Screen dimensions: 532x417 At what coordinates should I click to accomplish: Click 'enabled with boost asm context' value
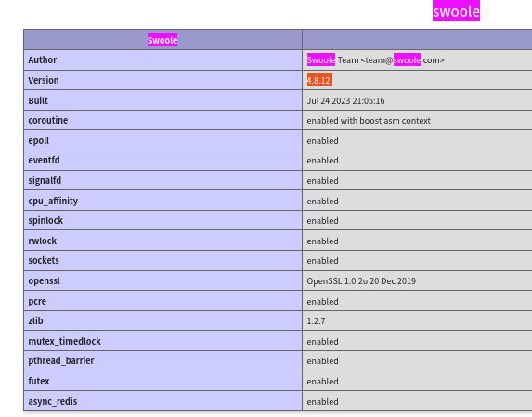(x=369, y=121)
